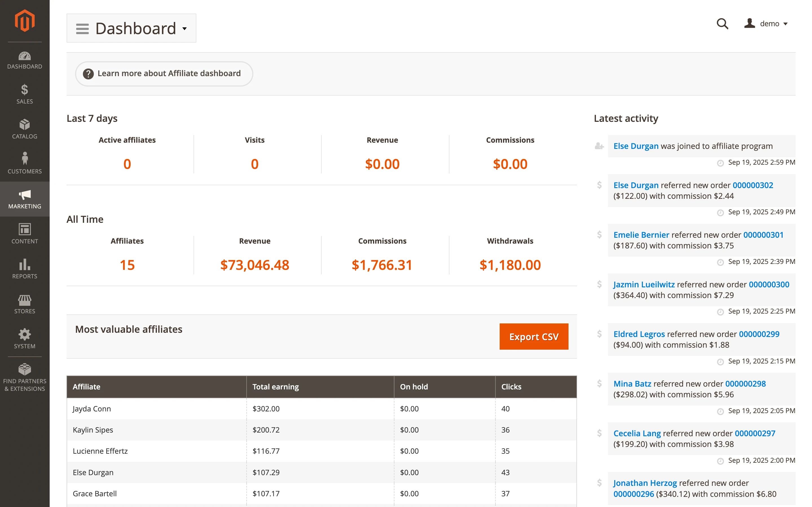Select the Jayda Conn affiliate row

[x=92, y=409]
